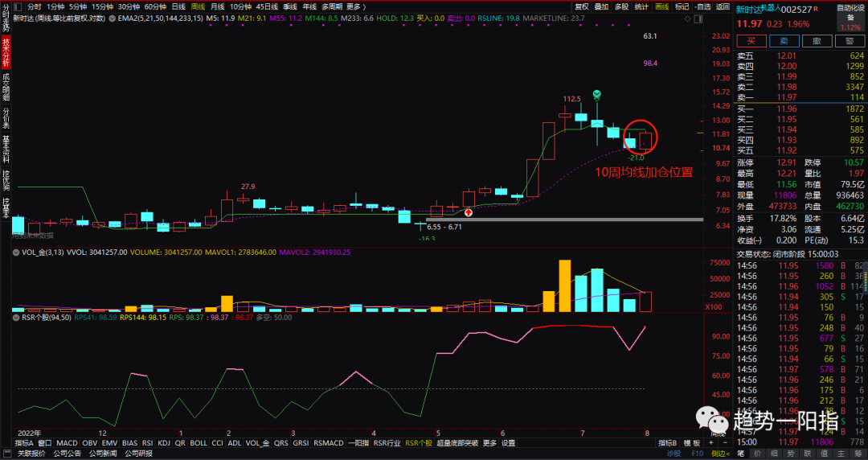This screenshot has width=868, height=460.
Task: Click the 诊股 diagnosis link
Action: tap(674, 454)
